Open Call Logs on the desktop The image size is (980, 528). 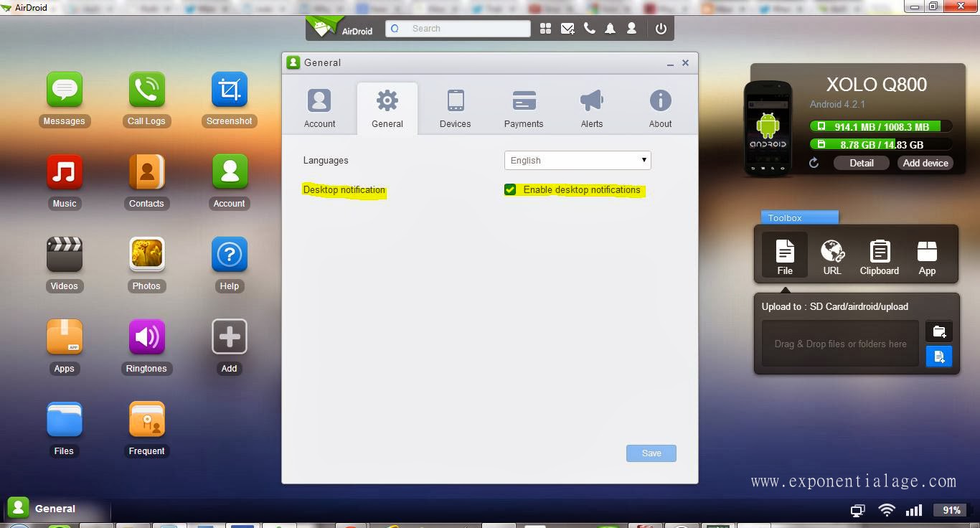click(x=146, y=89)
